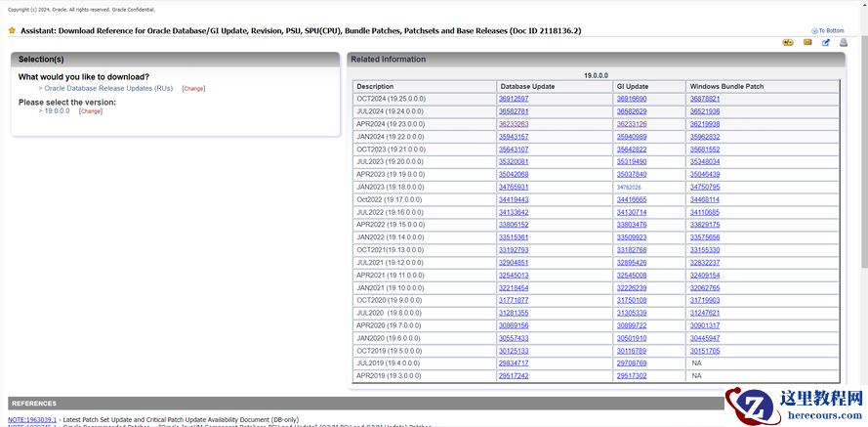The image size is (868, 427).
Task: Open Database Update patch 32218454
Action: click(514, 288)
